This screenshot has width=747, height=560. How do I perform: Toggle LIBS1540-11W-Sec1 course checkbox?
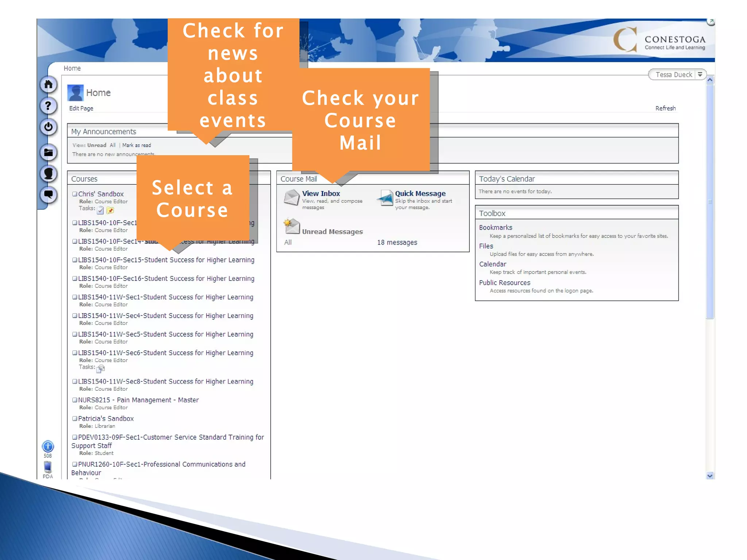[x=75, y=297]
